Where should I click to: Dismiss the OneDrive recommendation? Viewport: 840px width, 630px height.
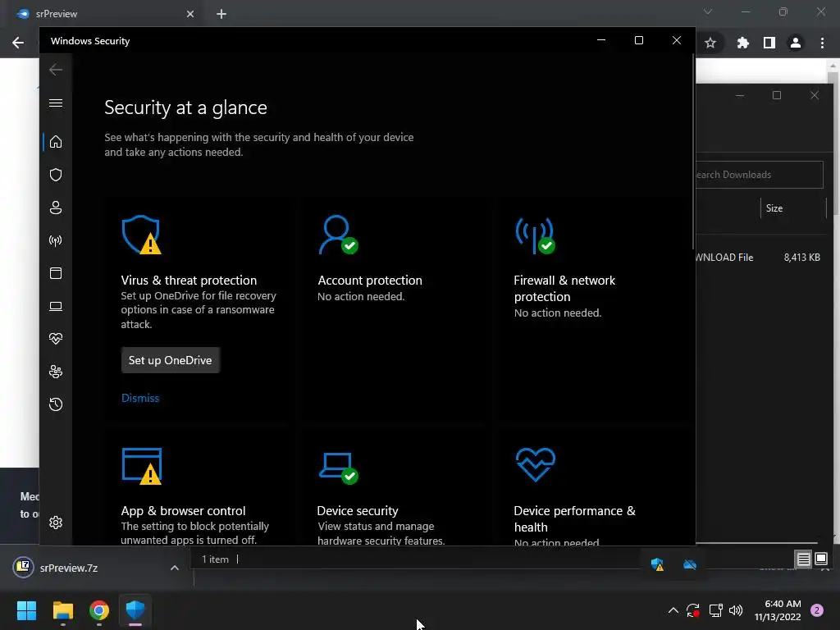point(140,398)
